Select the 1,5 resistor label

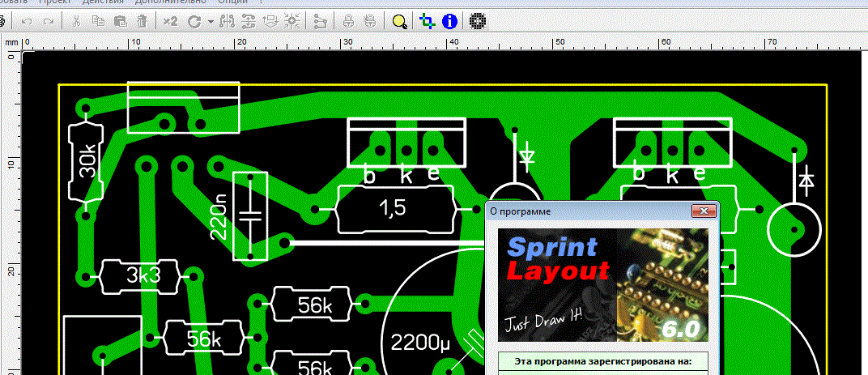pyautogui.click(x=393, y=208)
